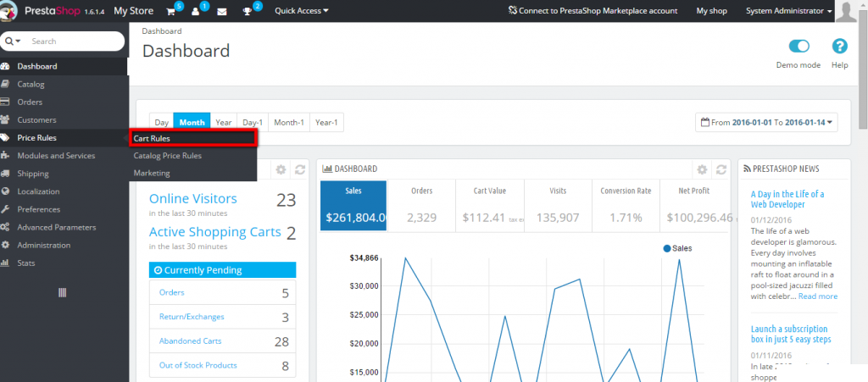
Task: Select the Cart Value KPI tile
Action: click(490, 205)
